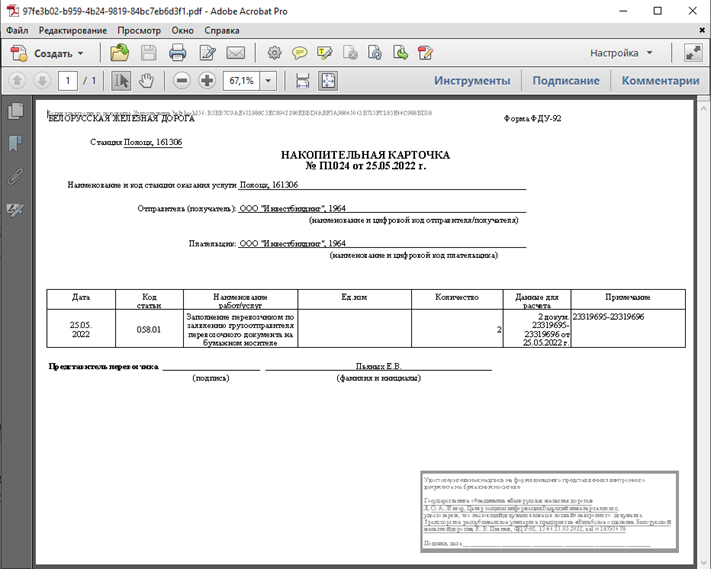
Task: Click the 67,1% zoom field
Action: (242, 81)
